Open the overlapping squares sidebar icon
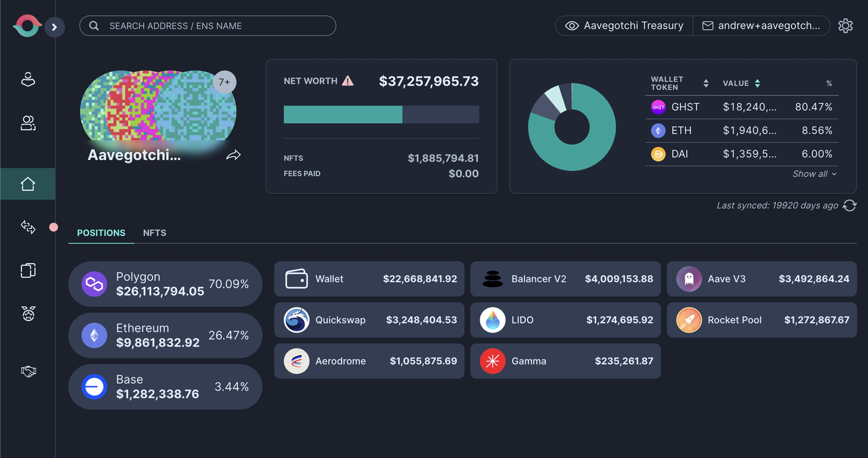This screenshot has height=458, width=868. 28,270
